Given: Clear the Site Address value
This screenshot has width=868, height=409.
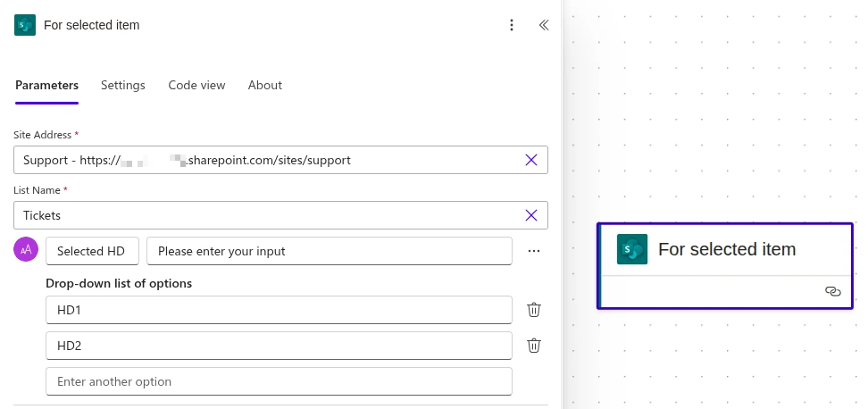Looking at the screenshot, I should pos(530,160).
